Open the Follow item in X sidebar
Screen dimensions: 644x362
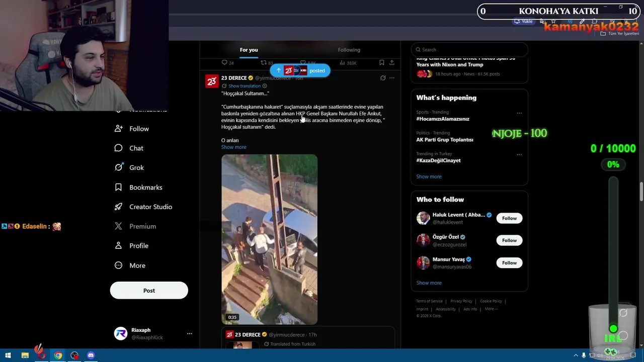pos(132,129)
